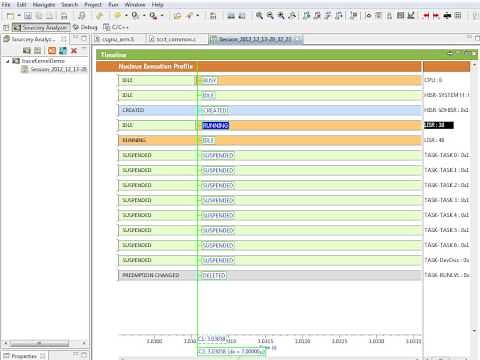Image resolution: width=480 pixels, height=360 pixels.
Task: Select the HISR-SYSTEM row label
Action: point(446,95)
